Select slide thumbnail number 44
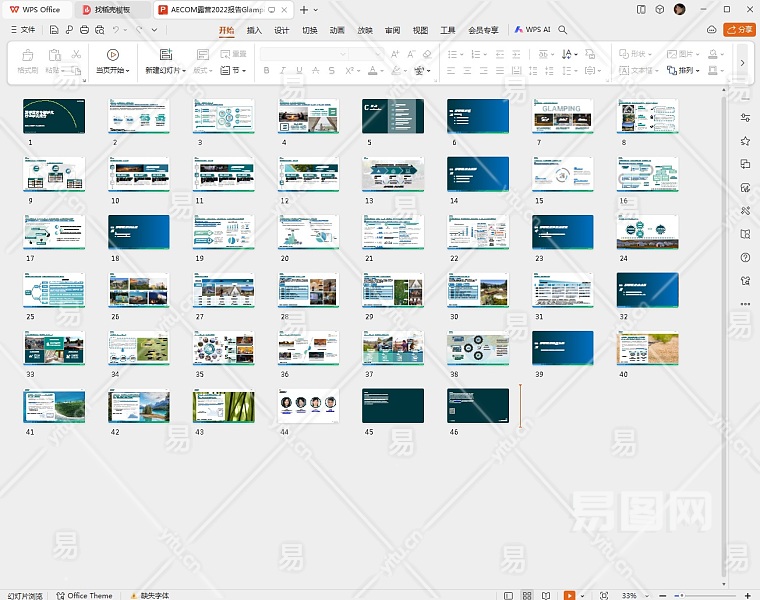This screenshot has width=760, height=600. 307,405
